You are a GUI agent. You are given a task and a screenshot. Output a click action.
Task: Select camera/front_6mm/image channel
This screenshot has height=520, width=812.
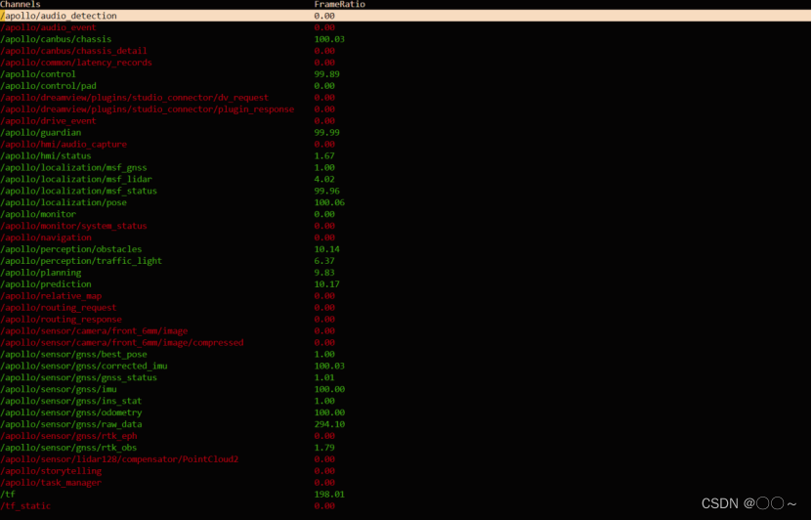click(x=94, y=330)
